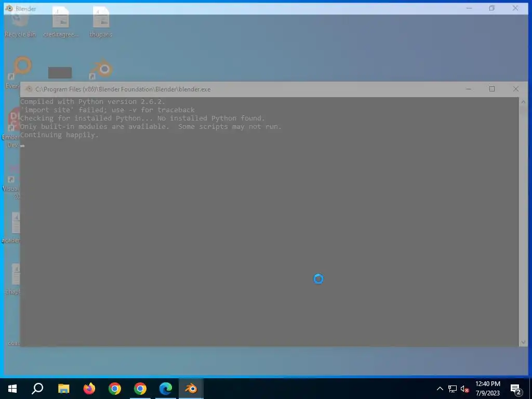
Task: Click the Blender console window title icon
Action: point(29,89)
